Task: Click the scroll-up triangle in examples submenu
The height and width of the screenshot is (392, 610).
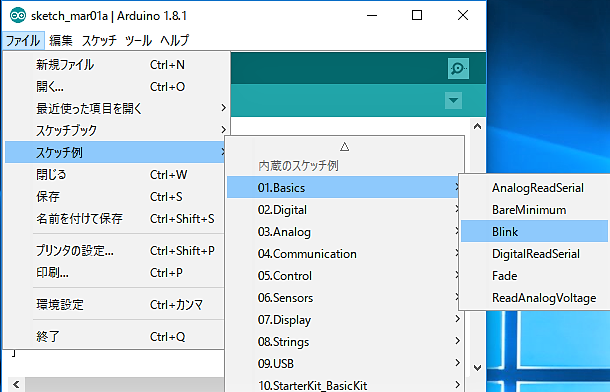Action: tap(344, 147)
